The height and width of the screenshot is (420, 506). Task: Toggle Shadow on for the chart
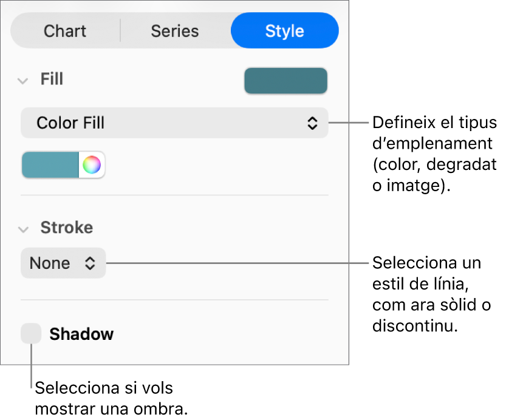[x=31, y=333]
